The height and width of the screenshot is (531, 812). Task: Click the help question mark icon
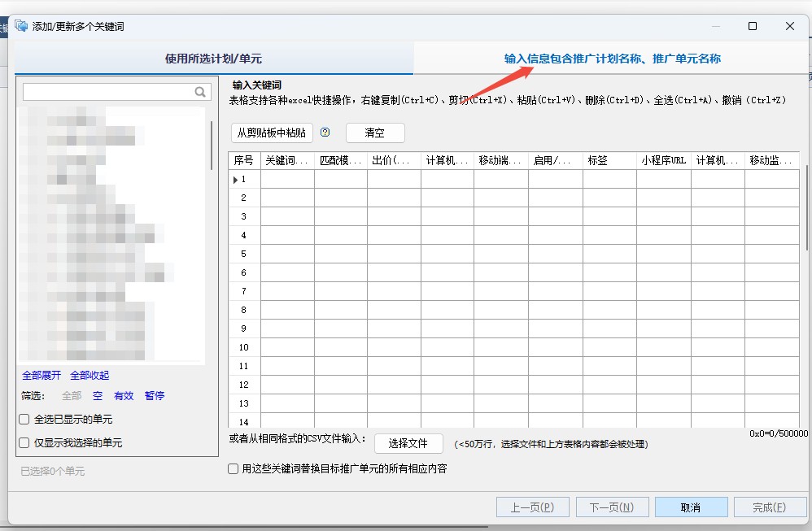[x=325, y=133]
